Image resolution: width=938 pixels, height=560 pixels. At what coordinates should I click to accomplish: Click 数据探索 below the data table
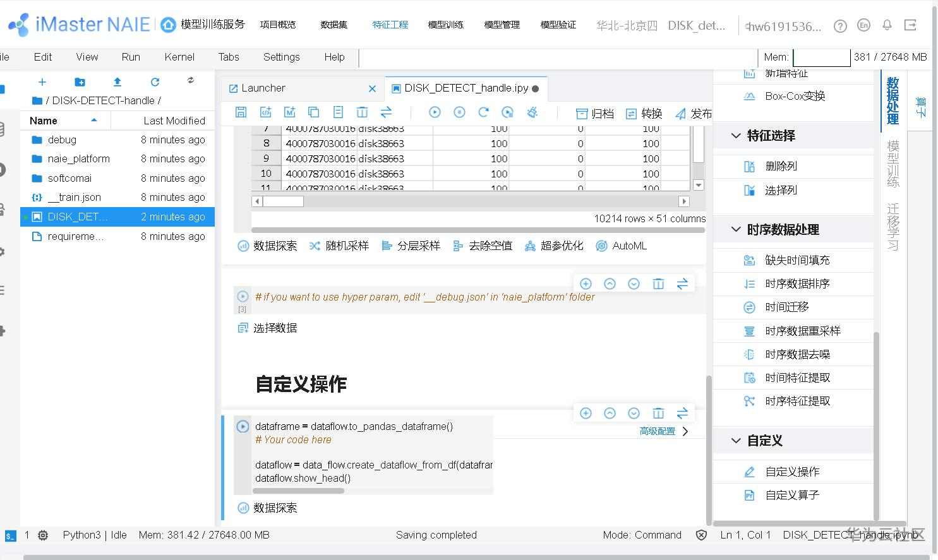pos(267,246)
